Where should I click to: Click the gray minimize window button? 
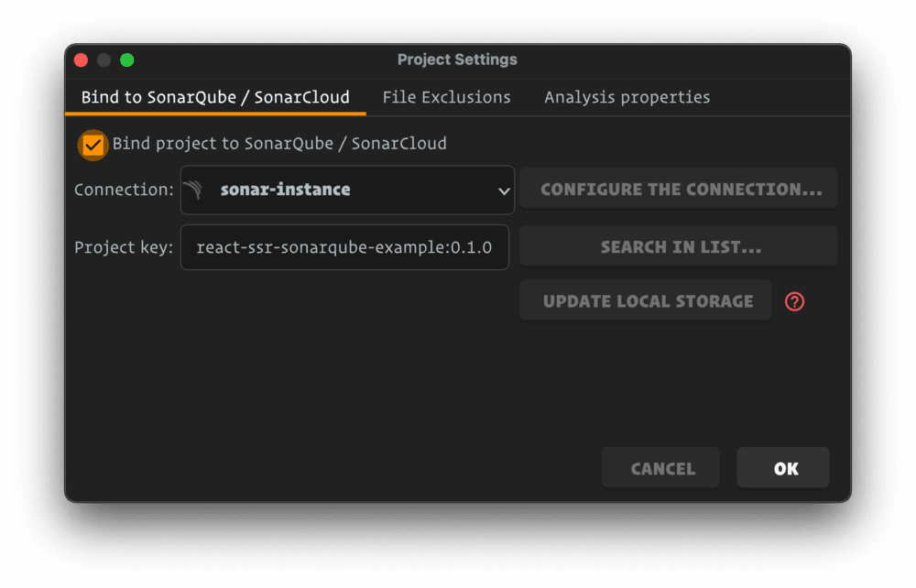(104, 60)
